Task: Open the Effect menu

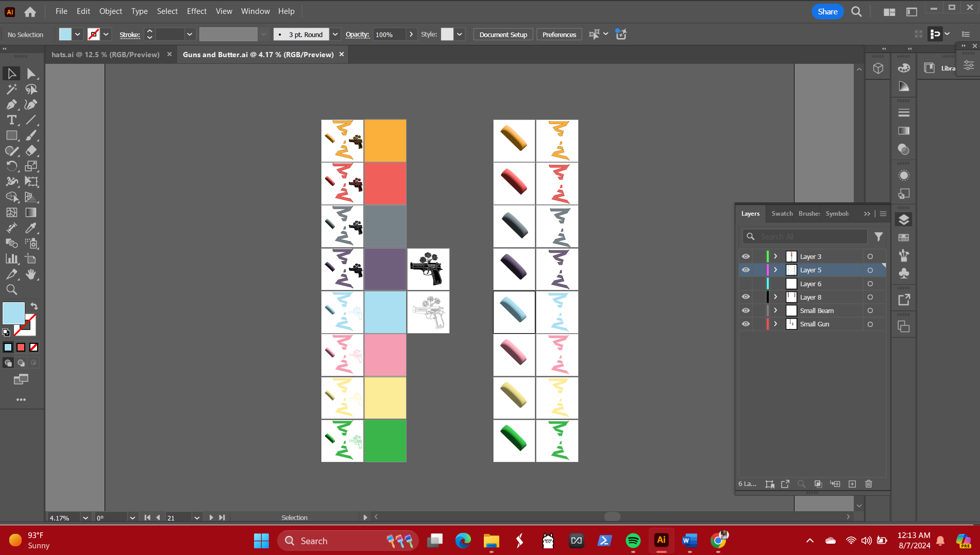Action: 196,11
